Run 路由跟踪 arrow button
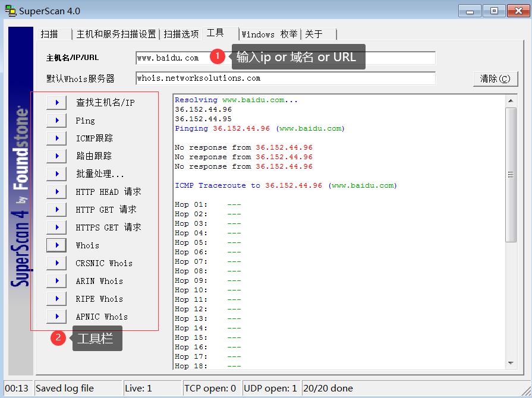 pyautogui.click(x=56, y=156)
